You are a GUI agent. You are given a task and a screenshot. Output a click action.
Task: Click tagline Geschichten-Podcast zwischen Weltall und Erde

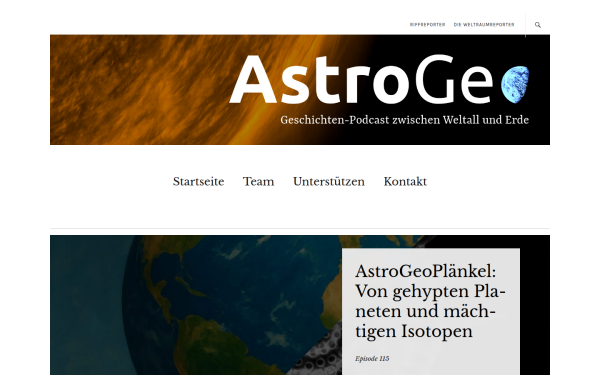(404, 120)
